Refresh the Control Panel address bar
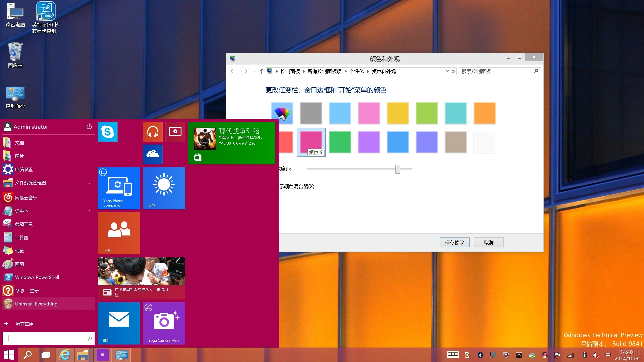The height and width of the screenshot is (362, 644). [x=453, y=71]
